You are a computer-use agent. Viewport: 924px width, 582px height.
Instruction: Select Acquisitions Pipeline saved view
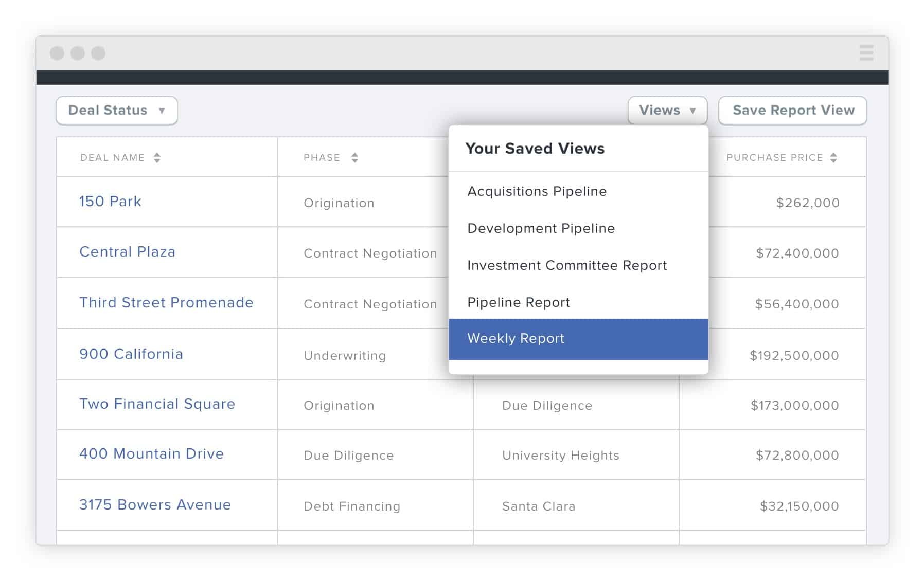click(578, 191)
